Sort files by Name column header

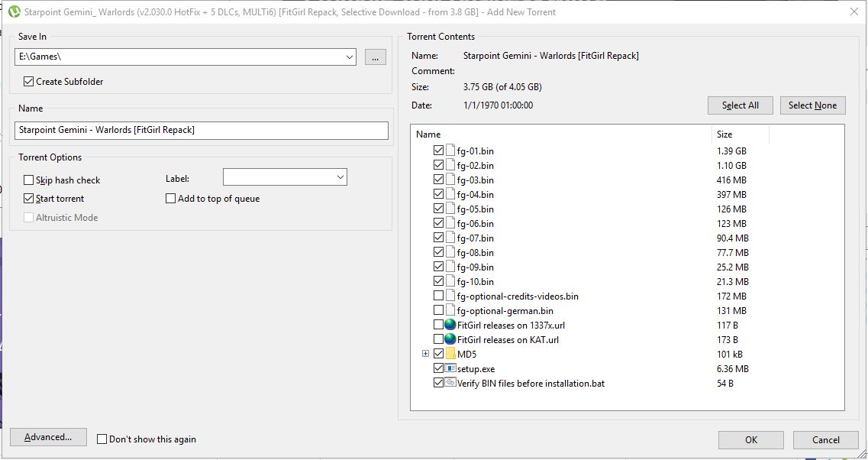(x=561, y=134)
